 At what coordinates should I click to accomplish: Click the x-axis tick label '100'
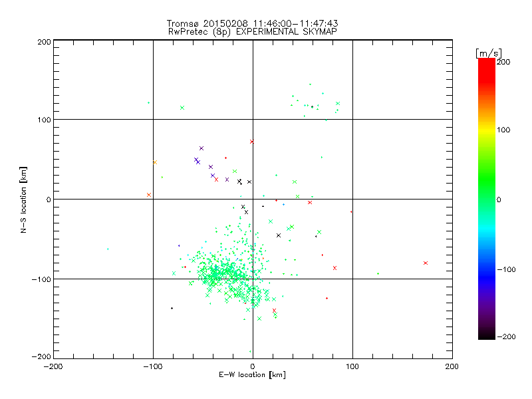tap(352, 366)
